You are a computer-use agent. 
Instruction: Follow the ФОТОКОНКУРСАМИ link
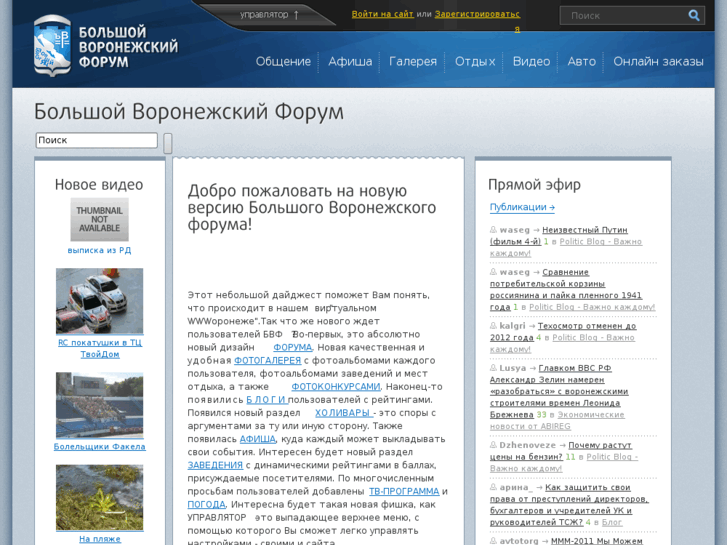pos(336,386)
